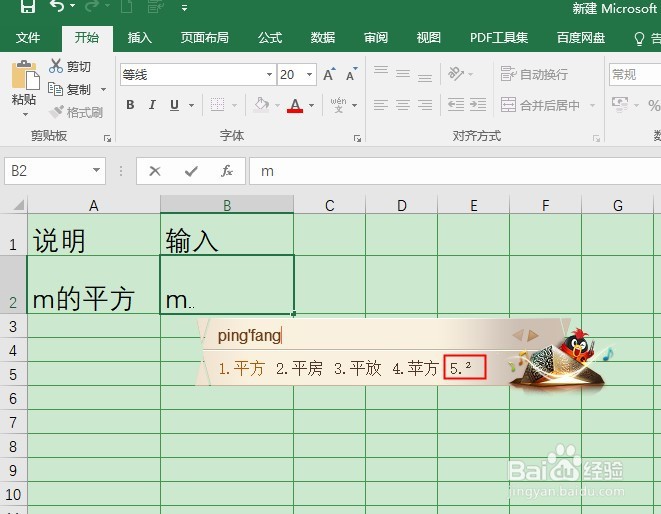Open the font name dropdown 等线
This screenshot has height=514, width=661.
tap(269, 75)
